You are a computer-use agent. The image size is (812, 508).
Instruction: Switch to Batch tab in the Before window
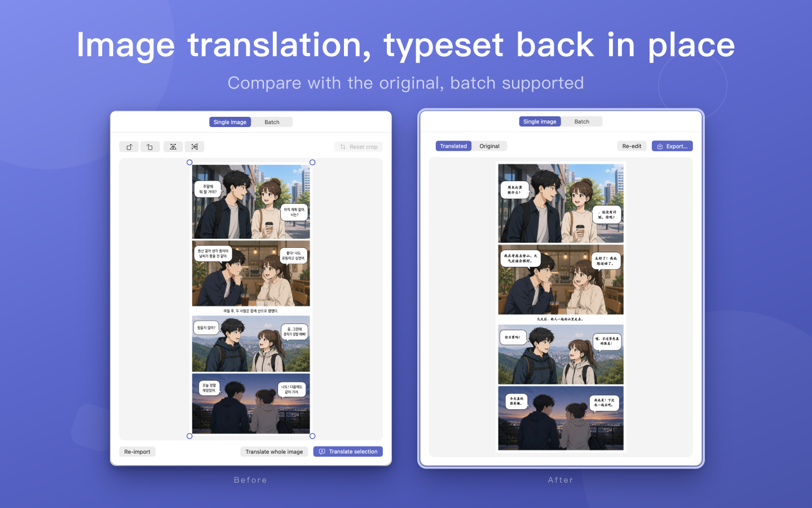pyautogui.click(x=272, y=122)
